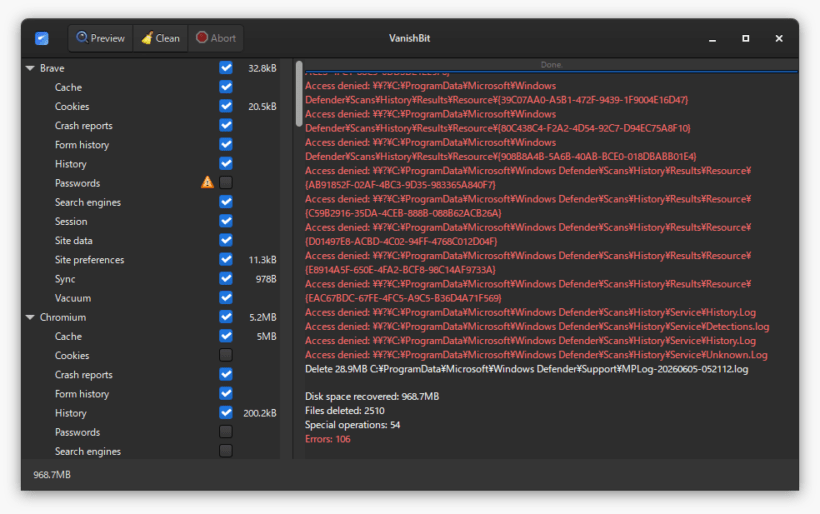Viewport: 820px width, 514px height.
Task: Close the VanishBit window
Action: click(779, 39)
